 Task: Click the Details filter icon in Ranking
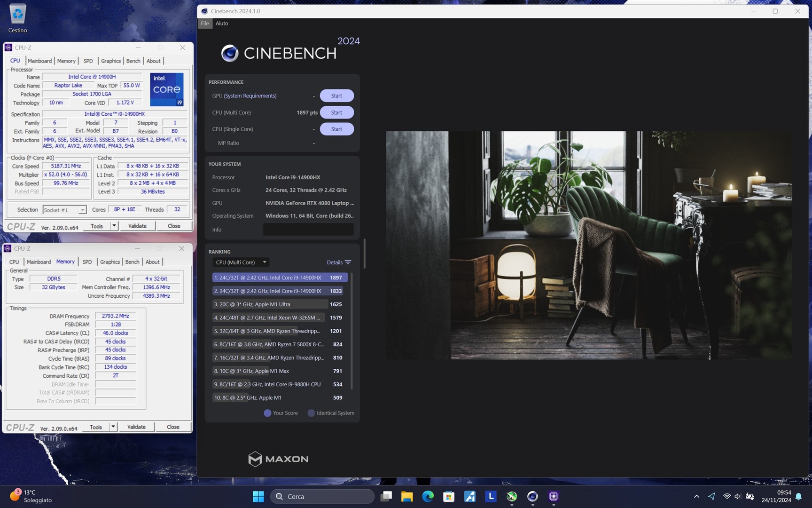(x=348, y=262)
